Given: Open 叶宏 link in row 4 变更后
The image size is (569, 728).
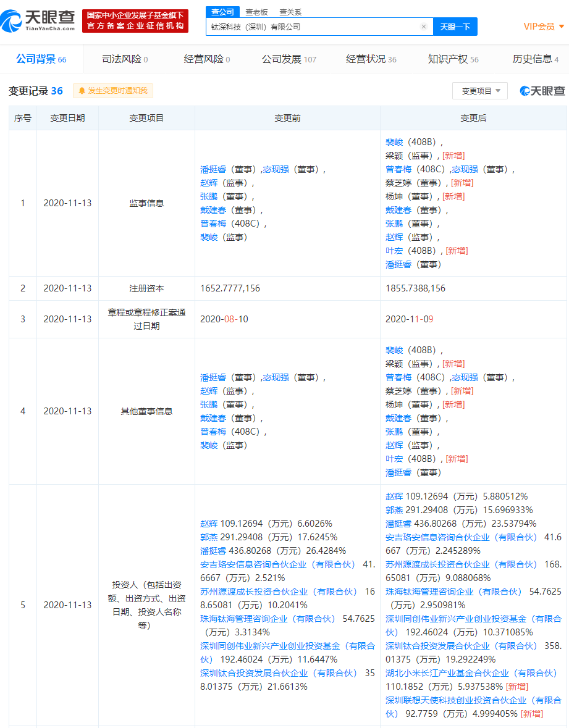Looking at the screenshot, I should pos(394,459).
